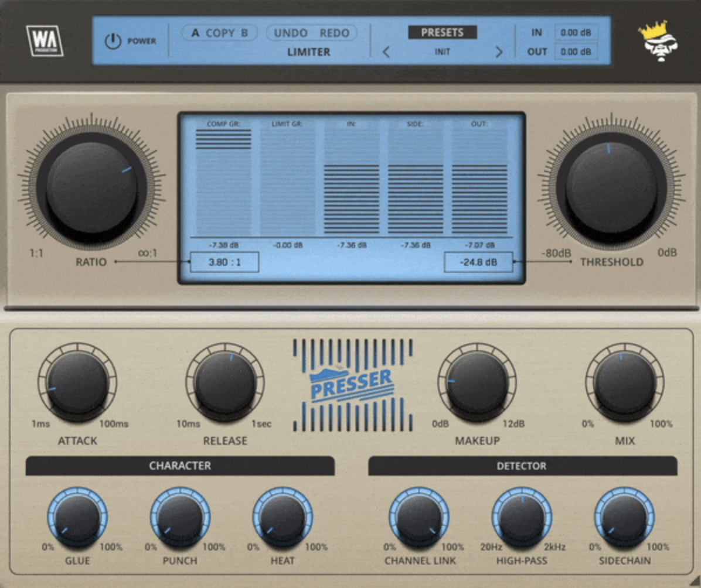Click the GLUE knob

[77, 518]
